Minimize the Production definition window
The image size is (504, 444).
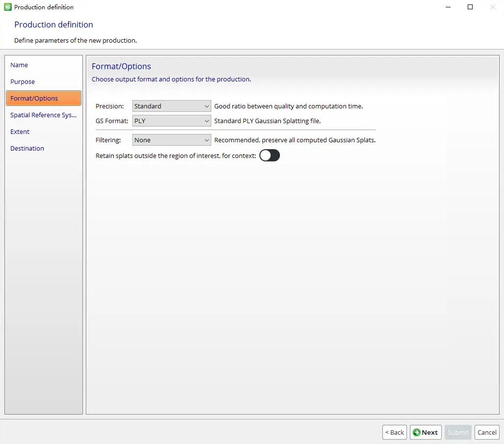pyautogui.click(x=448, y=7)
